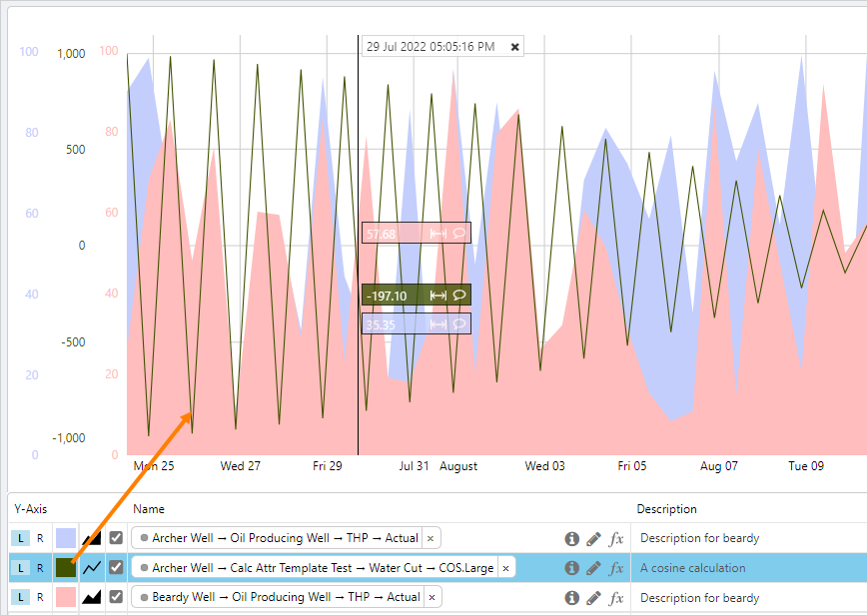867x616 pixels.
Task: Click the range icon on 57.68 value label
Action: pyautogui.click(x=437, y=234)
